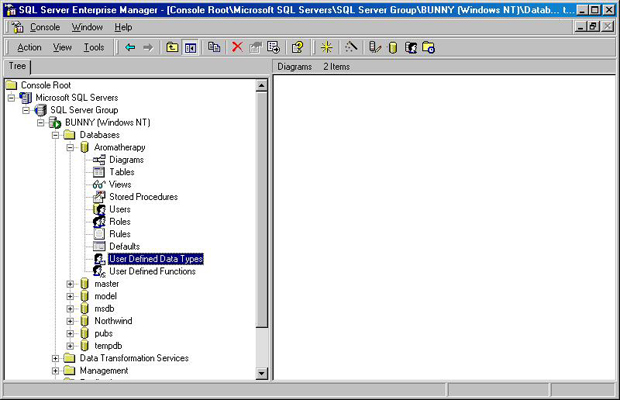Click the Diagrams column header
Image resolution: width=620 pixels, height=400 pixels.
tap(295, 67)
